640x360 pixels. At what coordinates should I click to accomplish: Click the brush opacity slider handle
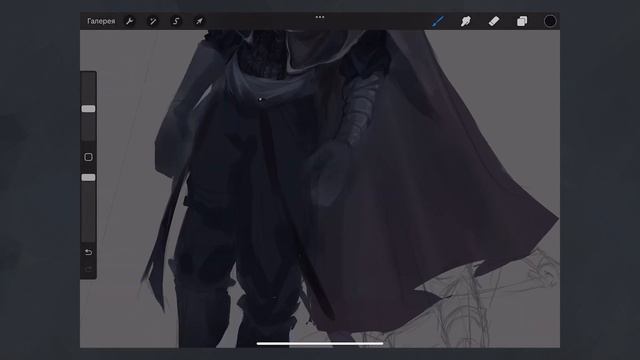coord(88,177)
